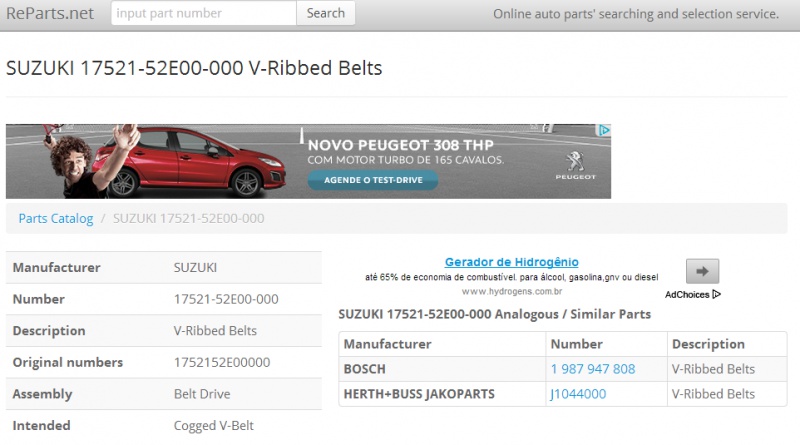Click the AdChoices label icon
Viewport: 800px width, 445px height.
693,294
